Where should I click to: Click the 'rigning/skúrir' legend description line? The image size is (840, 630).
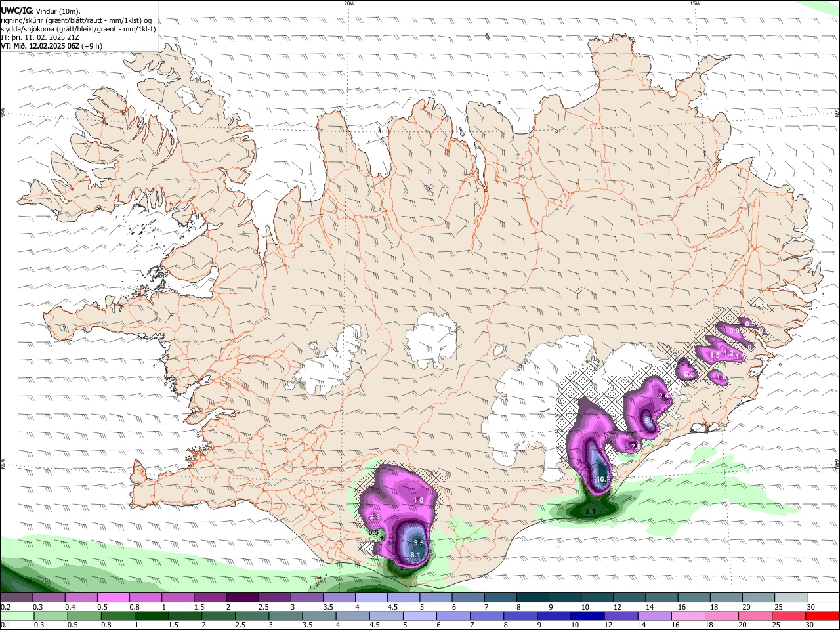pyautogui.click(x=76, y=20)
